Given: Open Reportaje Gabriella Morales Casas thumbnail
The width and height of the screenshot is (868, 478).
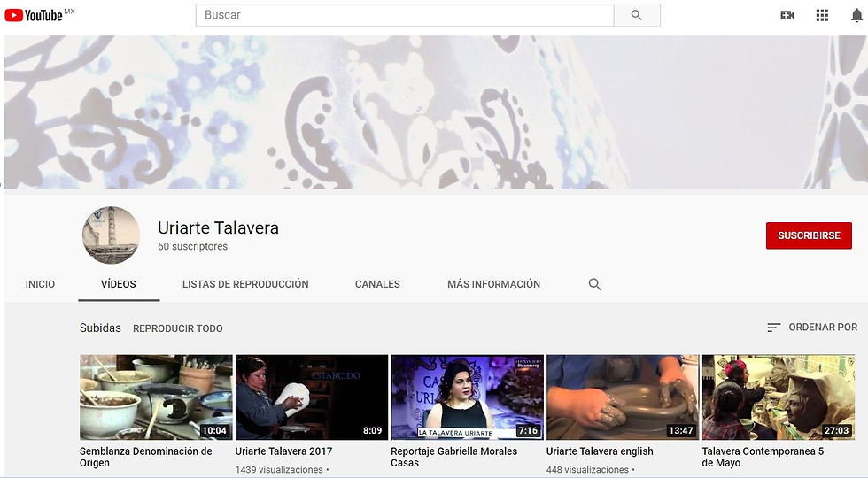Looking at the screenshot, I should point(468,397).
